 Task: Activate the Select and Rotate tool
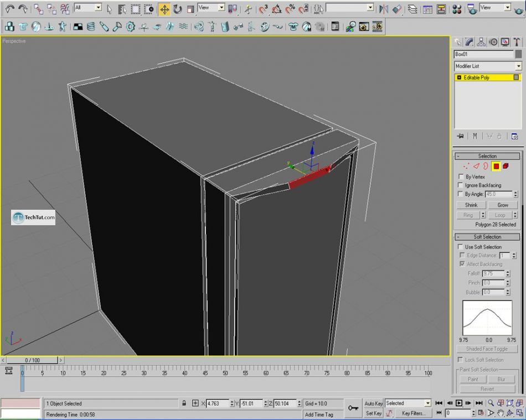click(x=178, y=9)
